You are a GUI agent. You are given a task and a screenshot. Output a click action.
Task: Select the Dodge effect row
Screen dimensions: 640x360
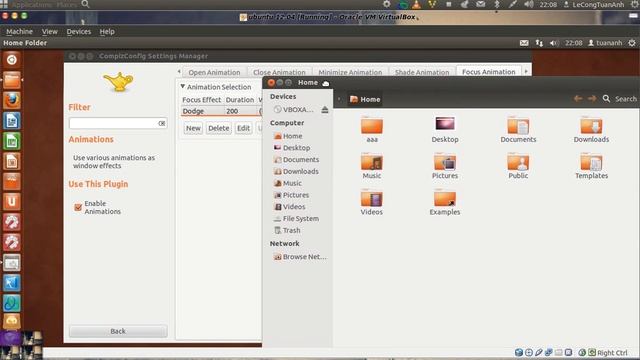pos(221,111)
